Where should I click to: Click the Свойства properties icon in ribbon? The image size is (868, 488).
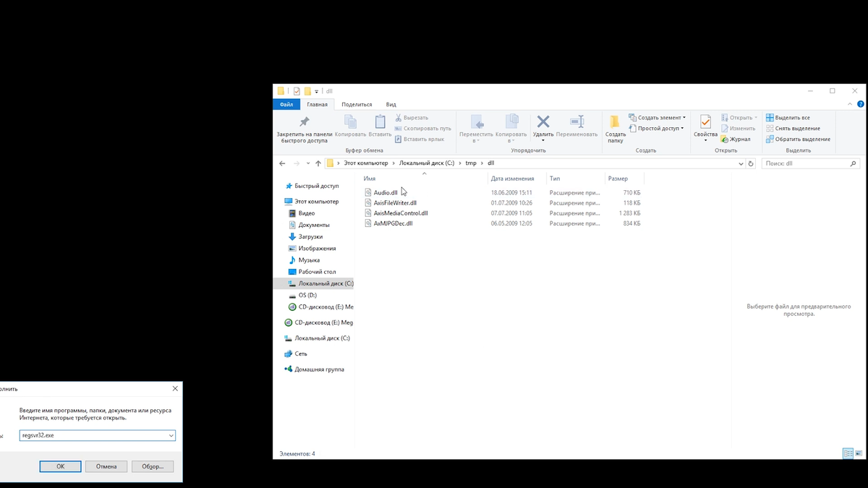(x=705, y=121)
